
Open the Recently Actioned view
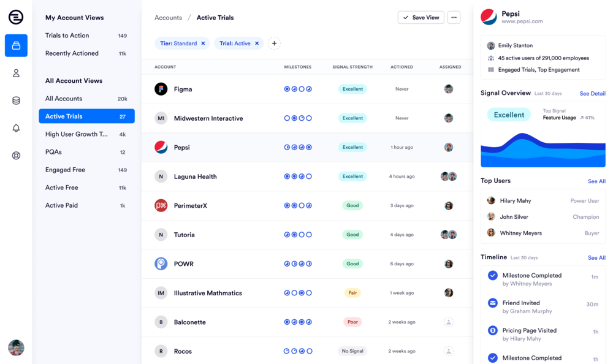point(86,53)
